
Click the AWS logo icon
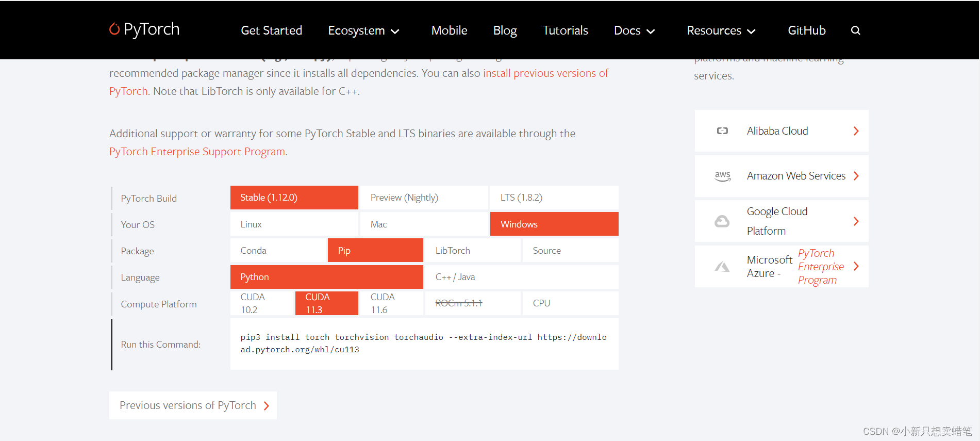tap(722, 176)
